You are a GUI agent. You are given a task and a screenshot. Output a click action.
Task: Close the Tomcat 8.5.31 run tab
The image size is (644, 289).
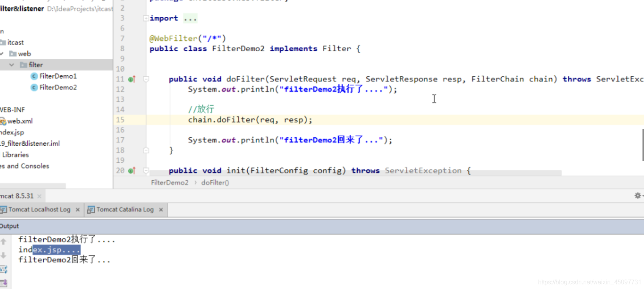tap(39, 196)
